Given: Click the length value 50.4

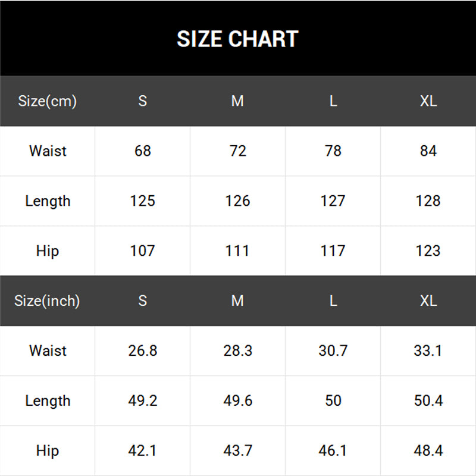Looking at the screenshot, I should (x=428, y=401).
